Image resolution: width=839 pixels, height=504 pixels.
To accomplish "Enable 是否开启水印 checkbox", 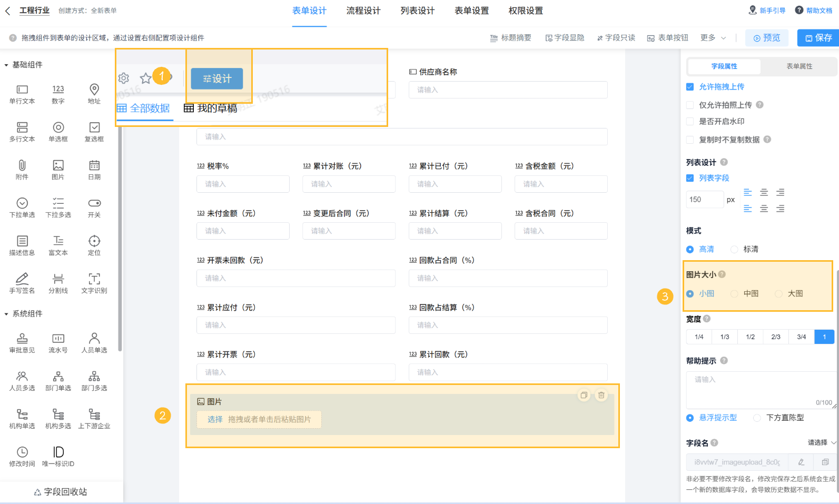I will 690,122.
